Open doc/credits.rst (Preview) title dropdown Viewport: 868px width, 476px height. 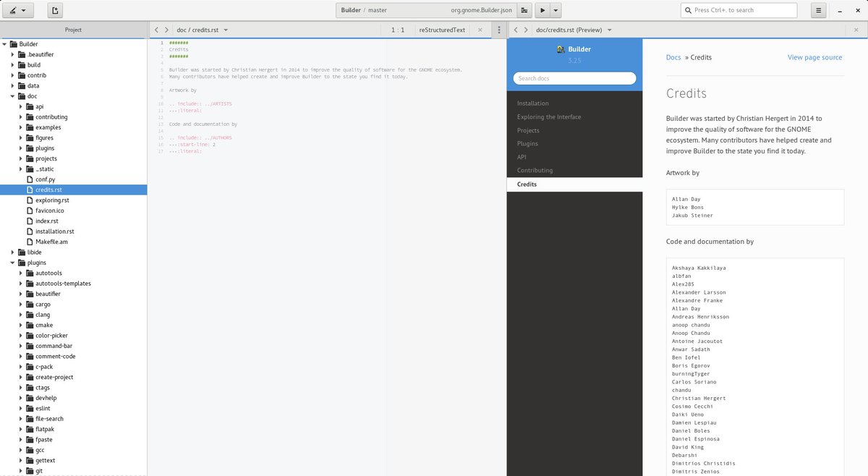point(574,30)
